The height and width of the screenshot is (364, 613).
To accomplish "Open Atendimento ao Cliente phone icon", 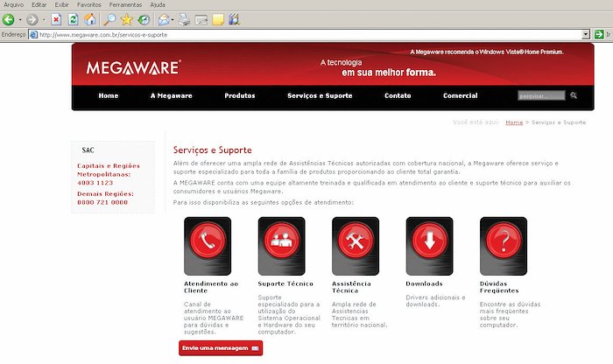I will pos(208,246).
